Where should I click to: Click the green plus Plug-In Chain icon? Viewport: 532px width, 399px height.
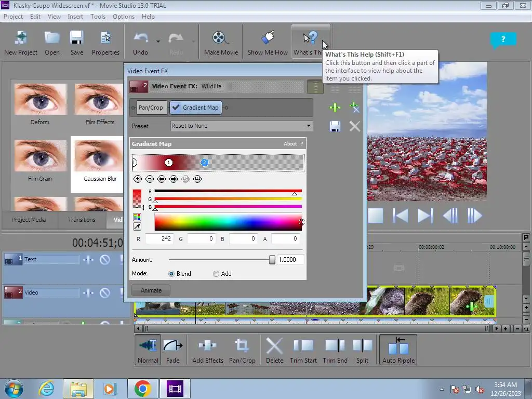tap(335, 108)
